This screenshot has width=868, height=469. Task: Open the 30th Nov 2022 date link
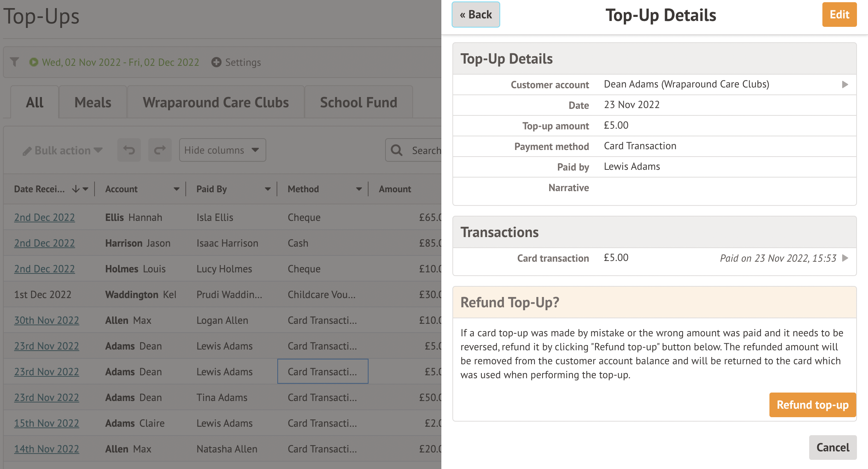coord(46,320)
